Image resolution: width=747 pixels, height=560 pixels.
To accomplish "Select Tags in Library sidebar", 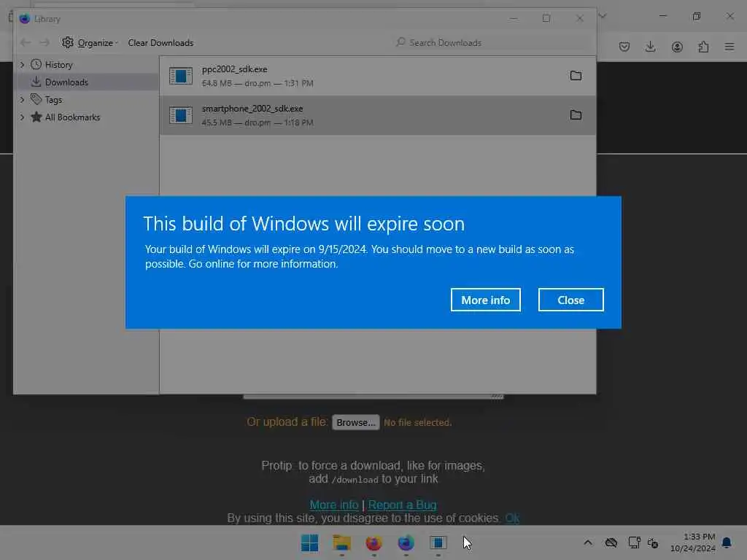I will click(x=53, y=100).
